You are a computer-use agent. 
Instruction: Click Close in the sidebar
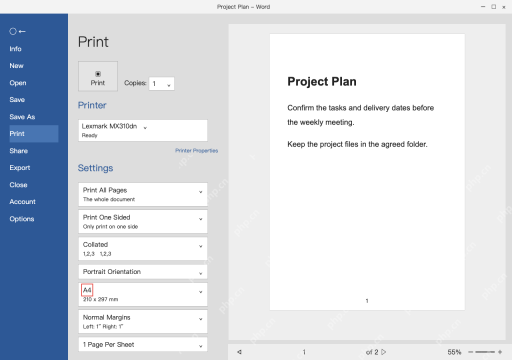(18, 185)
